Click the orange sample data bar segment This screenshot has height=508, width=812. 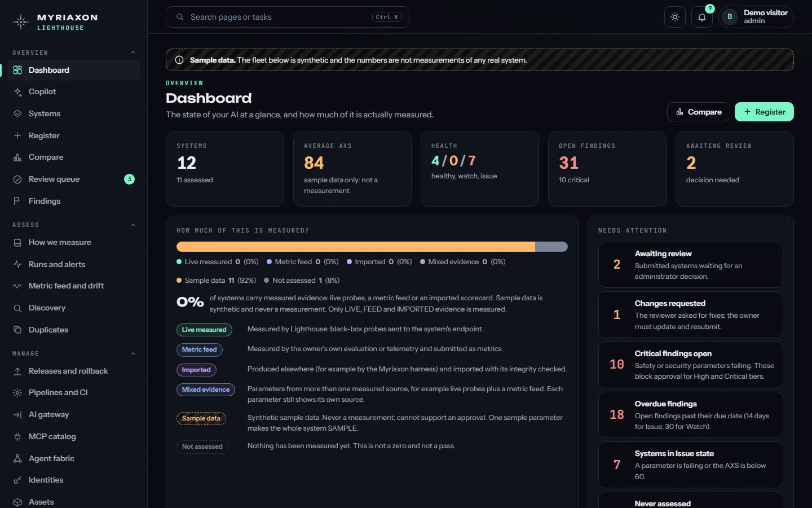click(356, 247)
